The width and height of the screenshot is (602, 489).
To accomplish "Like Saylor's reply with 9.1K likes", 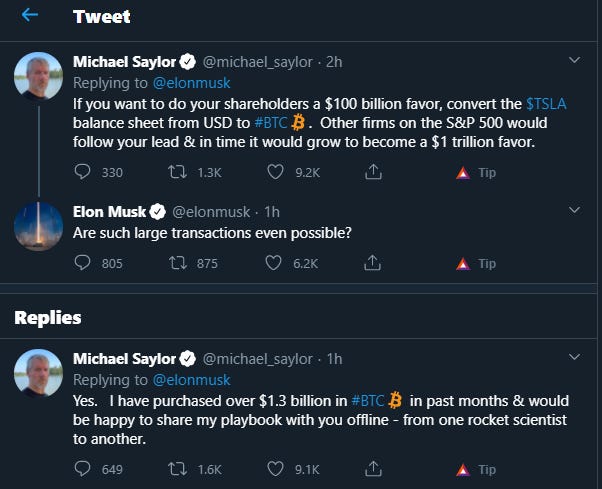I will coord(276,468).
